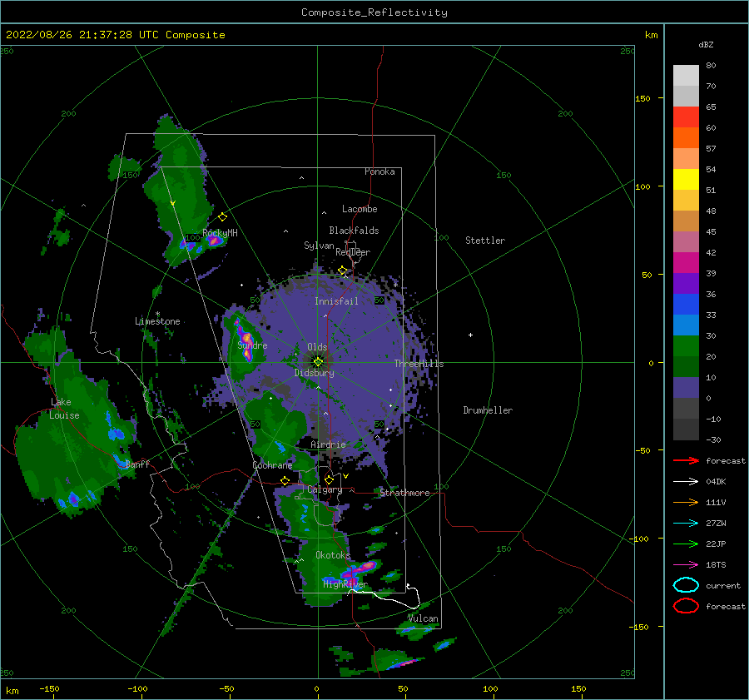The height and width of the screenshot is (700, 749).
Task: Select the green 22JP arrow legend icon
Action: click(686, 544)
